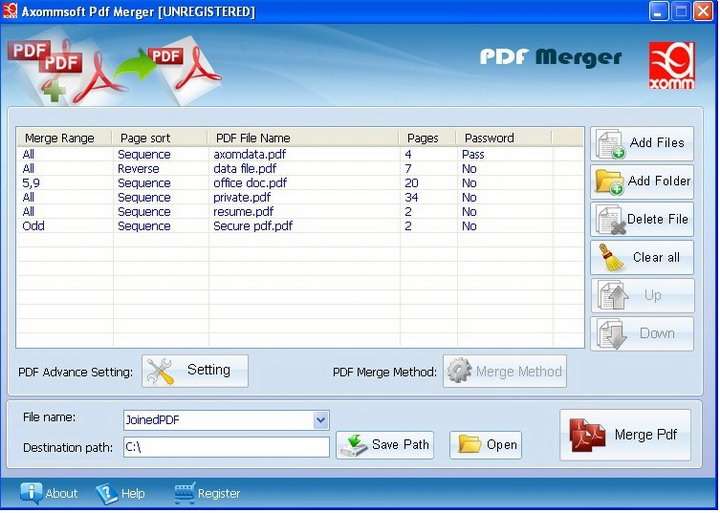This screenshot has width=720, height=513.
Task: Minimize the Pdf Merger window
Action: point(658,11)
